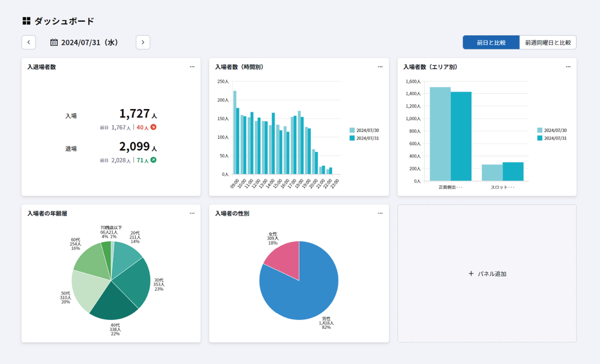Click the パネル追加 text label

pyautogui.click(x=492, y=274)
